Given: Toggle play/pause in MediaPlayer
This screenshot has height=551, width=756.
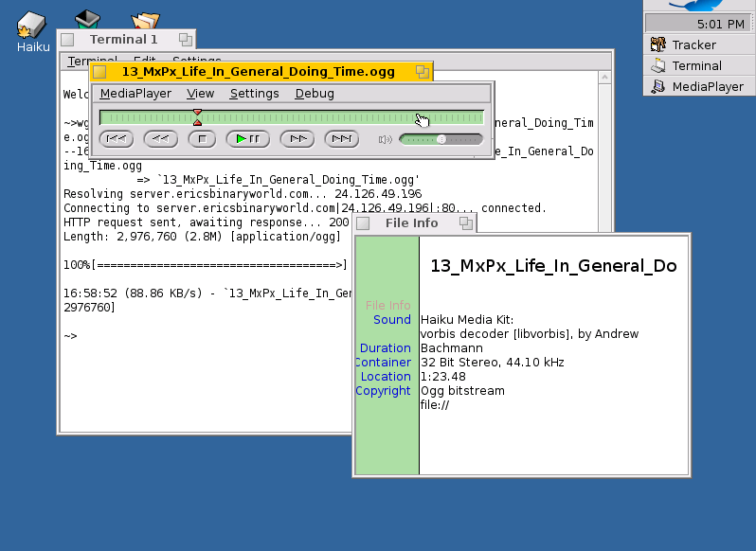Looking at the screenshot, I should point(248,139).
